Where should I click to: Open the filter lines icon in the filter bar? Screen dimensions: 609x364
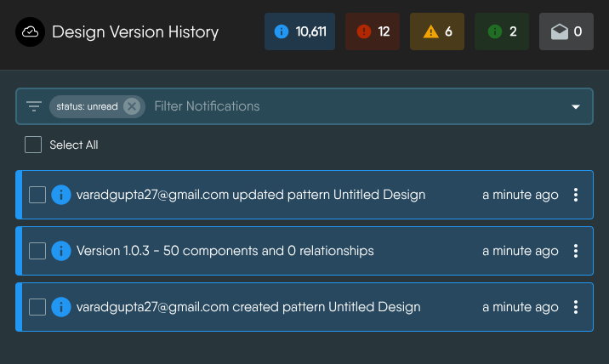click(34, 106)
